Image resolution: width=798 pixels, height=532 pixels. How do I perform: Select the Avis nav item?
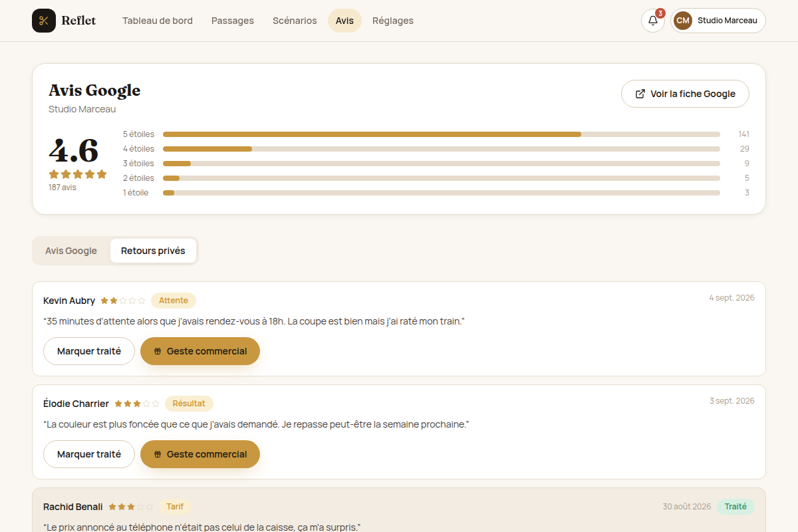(x=344, y=21)
